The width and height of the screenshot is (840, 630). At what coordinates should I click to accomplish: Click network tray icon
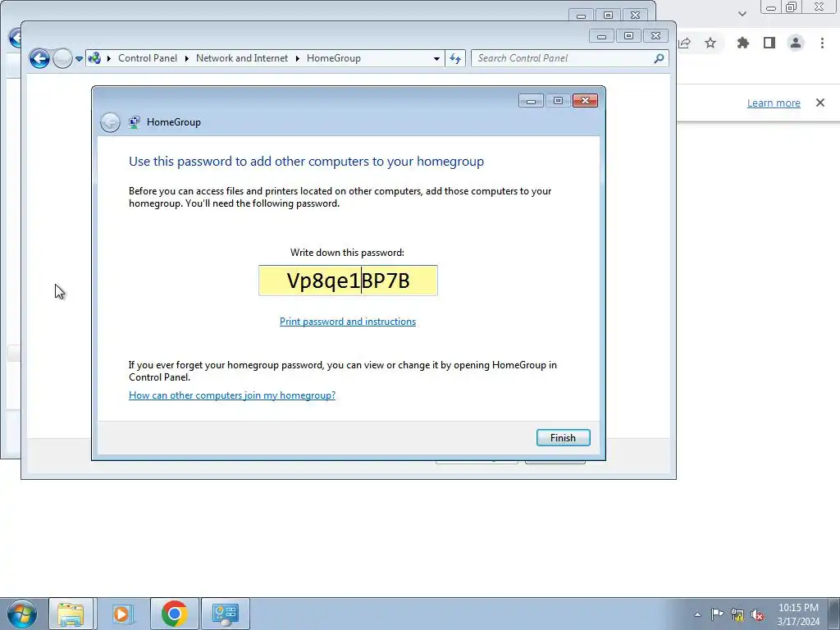tap(737, 615)
